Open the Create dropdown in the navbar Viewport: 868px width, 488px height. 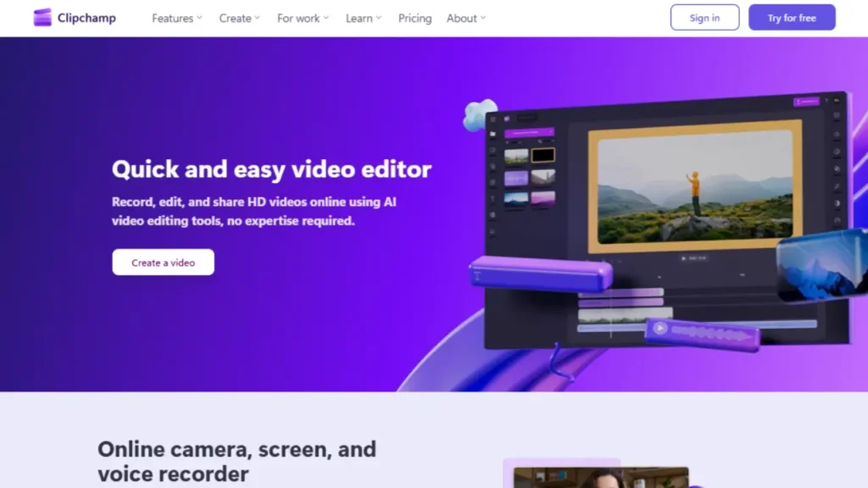tap(235, 18)
